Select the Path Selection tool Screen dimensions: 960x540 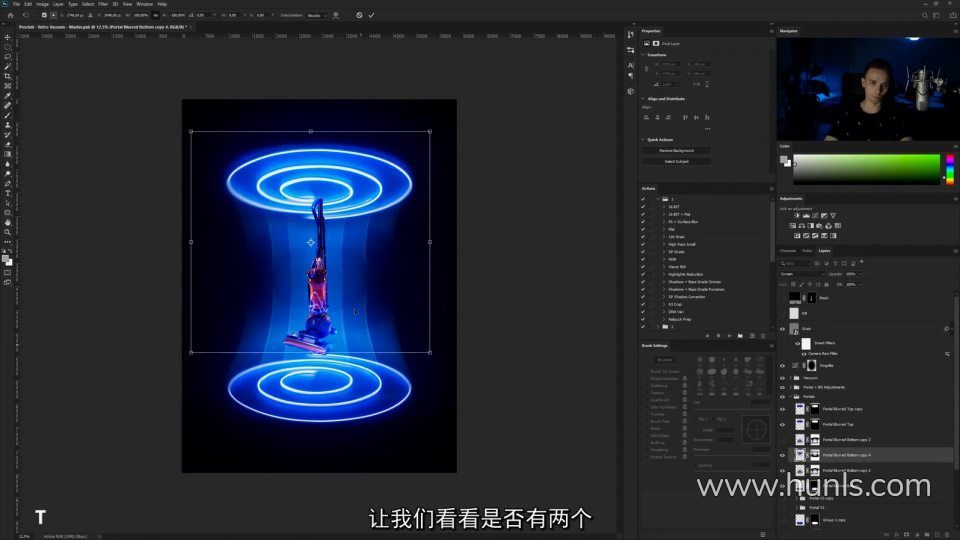tap(7, 203)
